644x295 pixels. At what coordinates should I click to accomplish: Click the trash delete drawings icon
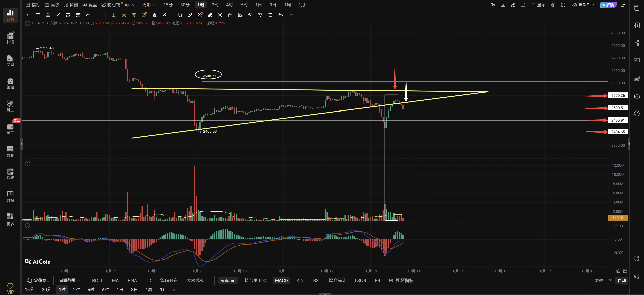tap(270, 15)
